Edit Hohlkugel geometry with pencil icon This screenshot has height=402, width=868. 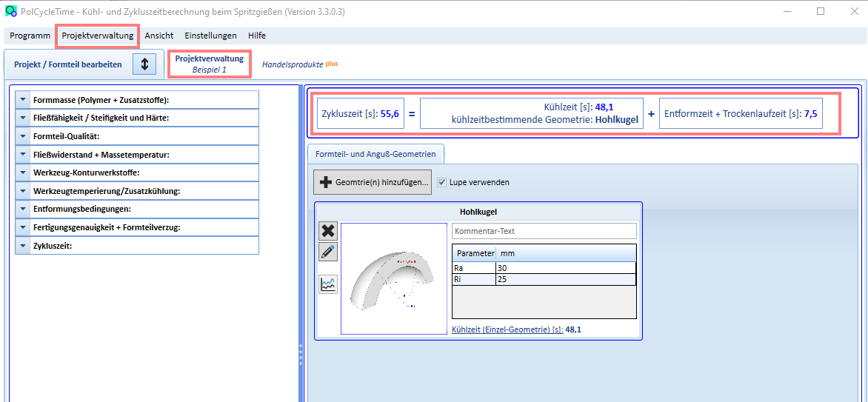328,252
